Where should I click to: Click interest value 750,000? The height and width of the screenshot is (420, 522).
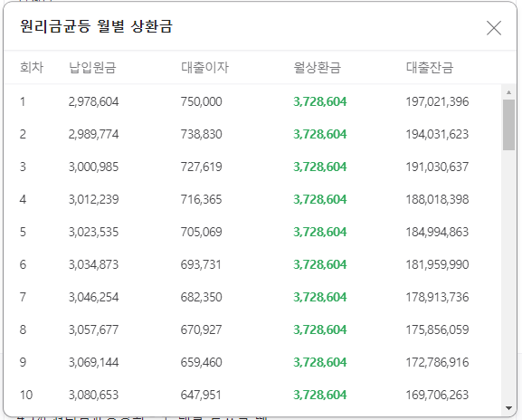click(x=202, y=101)
